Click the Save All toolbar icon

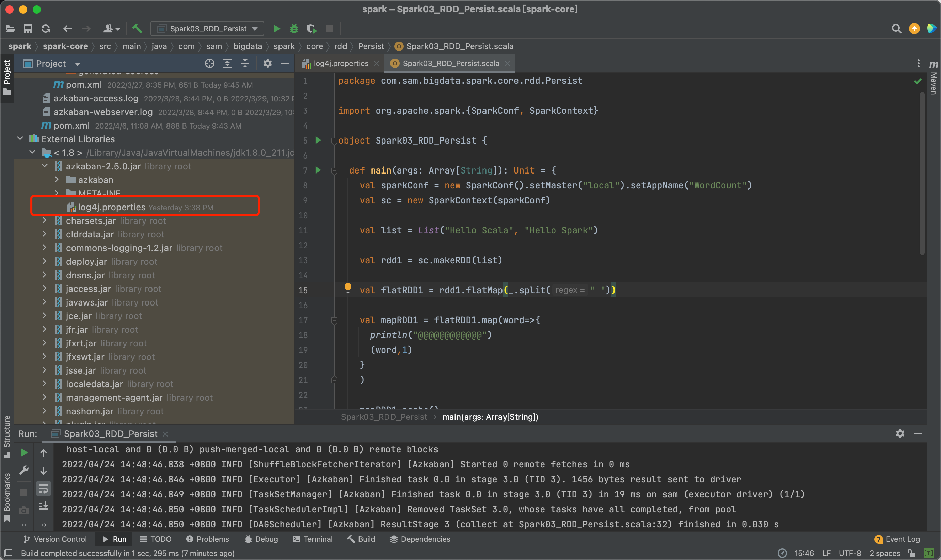click(x=28, y=29)
